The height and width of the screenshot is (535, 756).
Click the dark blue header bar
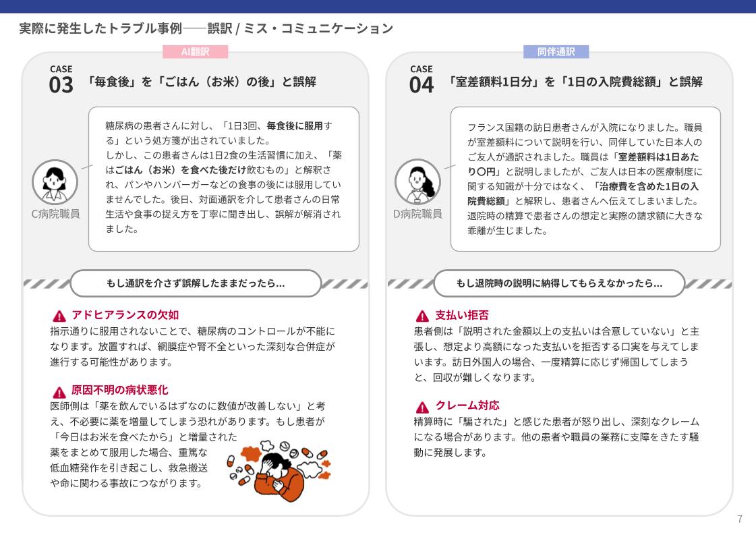pyautogui.click(x=378, y=6)
